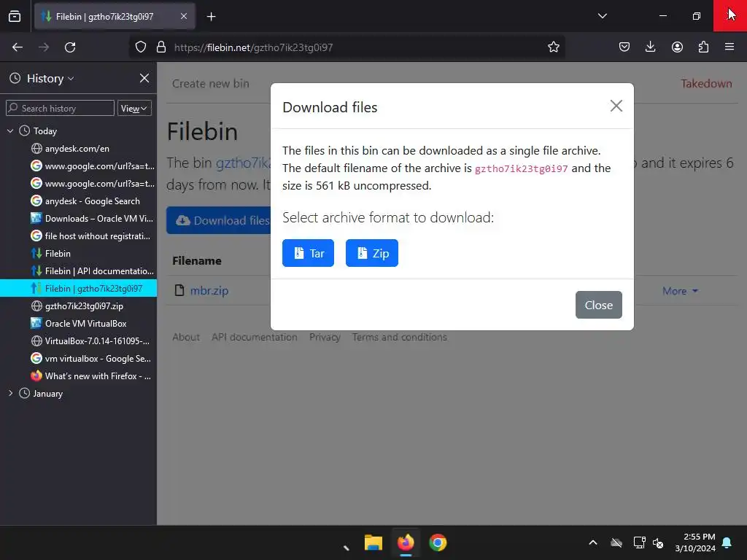Open the mbr.zip file link
The image size is (747, 560).
click(209, 290)
